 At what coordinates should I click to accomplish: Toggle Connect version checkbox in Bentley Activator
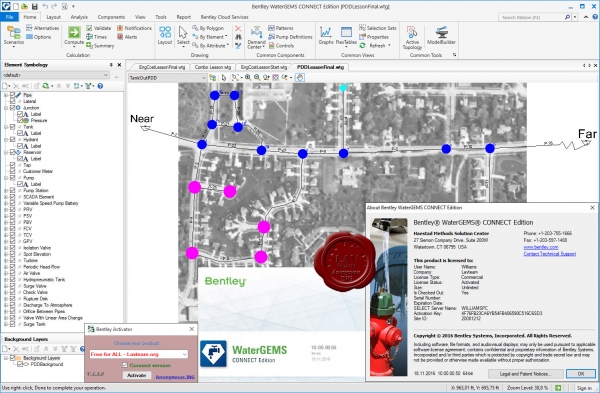tap(125, 365)
